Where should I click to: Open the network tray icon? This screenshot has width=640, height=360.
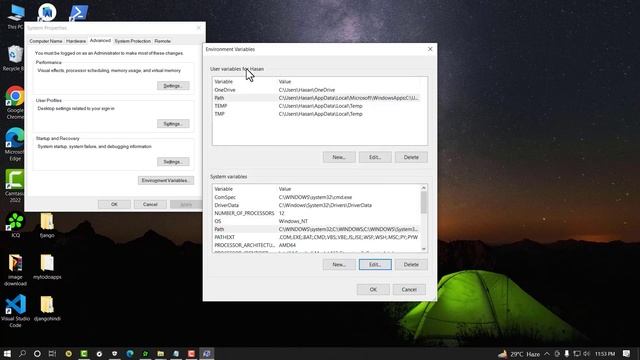(x=577, y=353)
